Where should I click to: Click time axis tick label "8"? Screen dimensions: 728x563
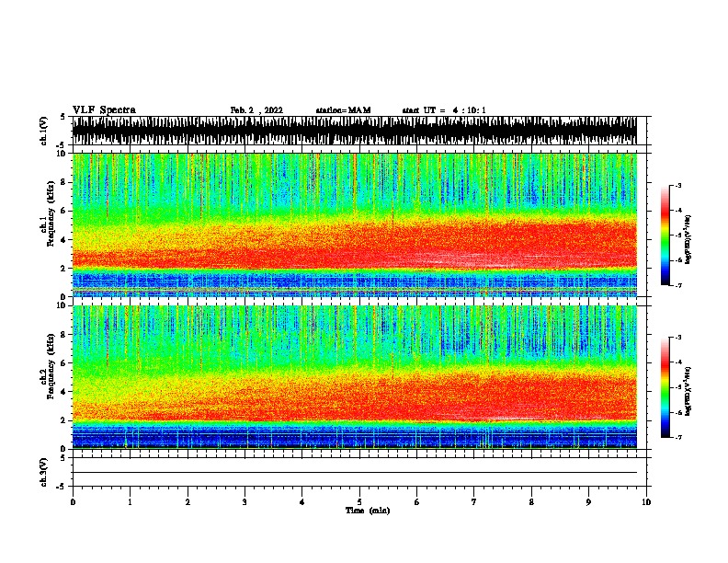click(x=531, y=501)
